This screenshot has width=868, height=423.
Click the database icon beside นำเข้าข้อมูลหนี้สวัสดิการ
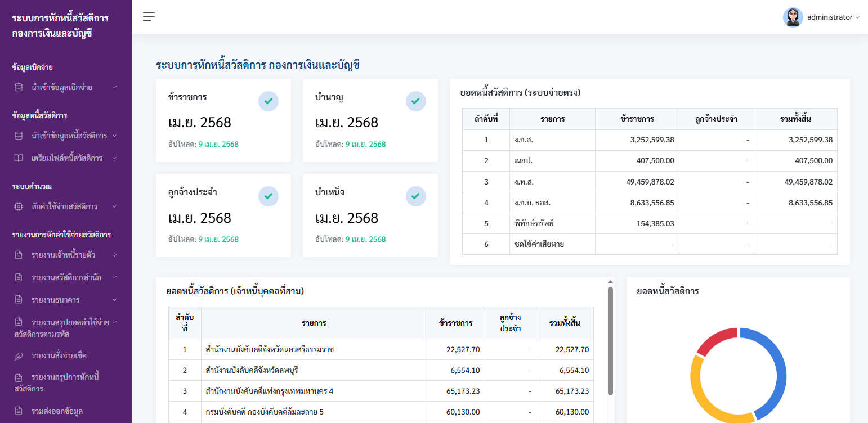[x=19, y=136]
